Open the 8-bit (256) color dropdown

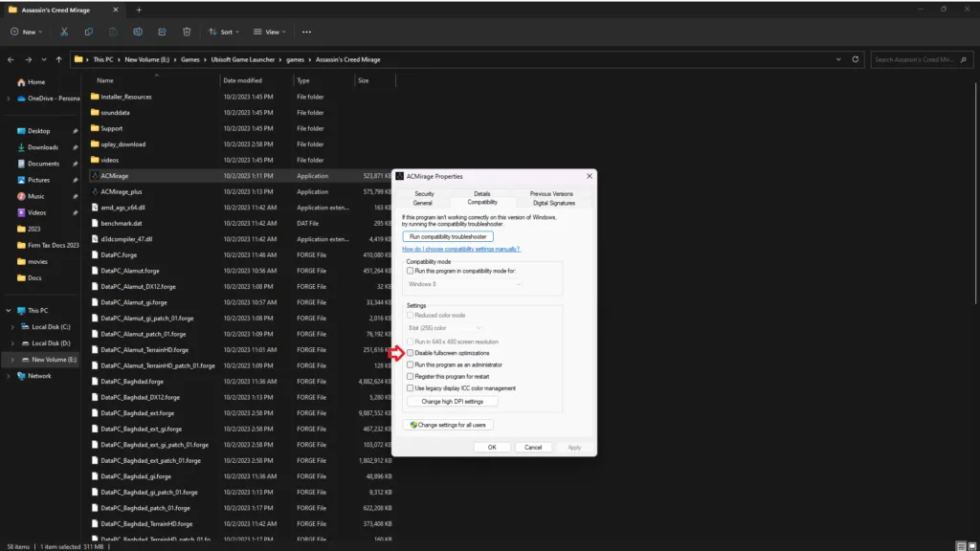click(445, 328)
